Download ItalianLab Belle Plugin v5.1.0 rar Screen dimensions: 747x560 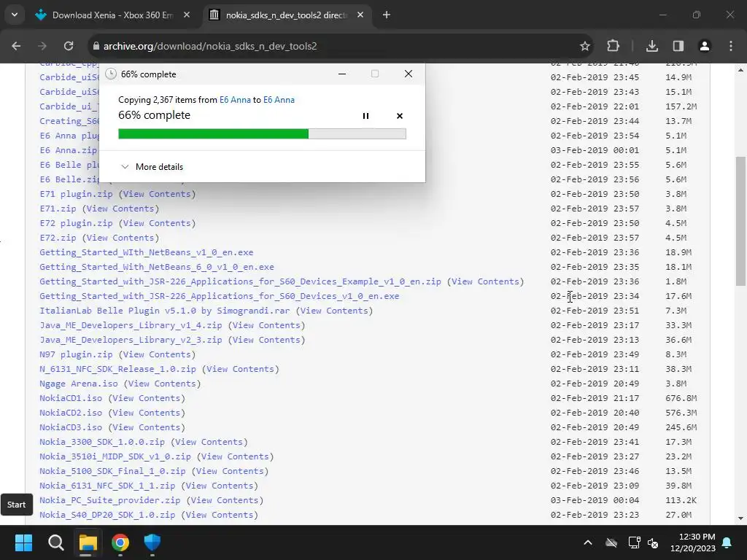(164, 311)
